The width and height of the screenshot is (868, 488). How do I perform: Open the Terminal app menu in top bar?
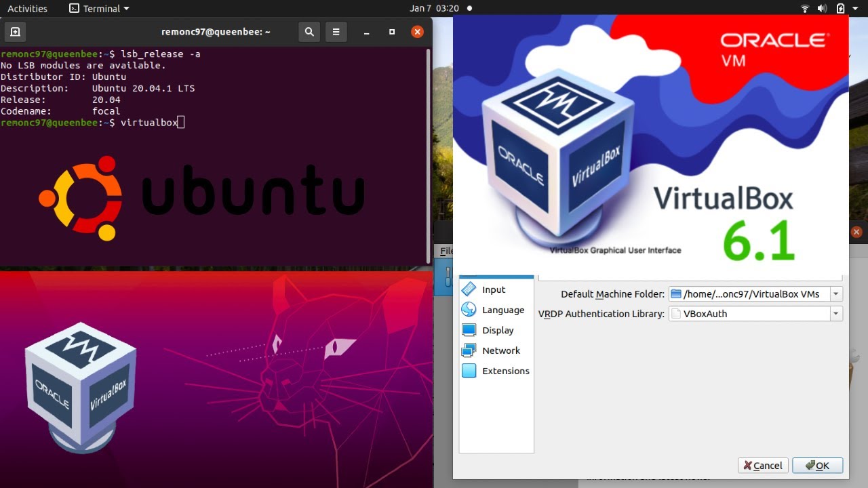(100, 9)
